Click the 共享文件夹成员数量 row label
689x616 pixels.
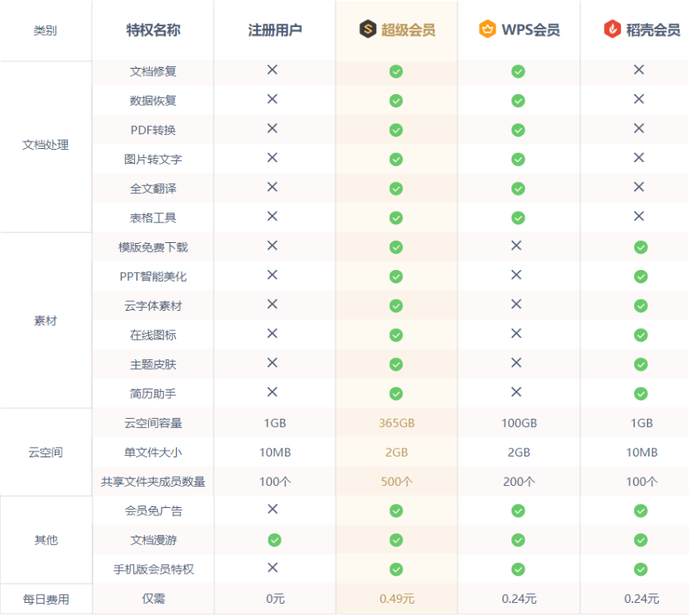point(153,482)
